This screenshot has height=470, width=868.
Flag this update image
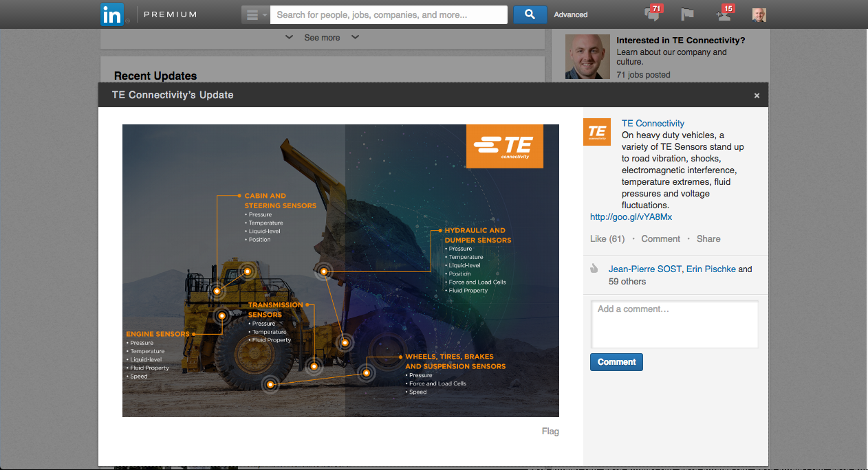click(x=550, y=432)
